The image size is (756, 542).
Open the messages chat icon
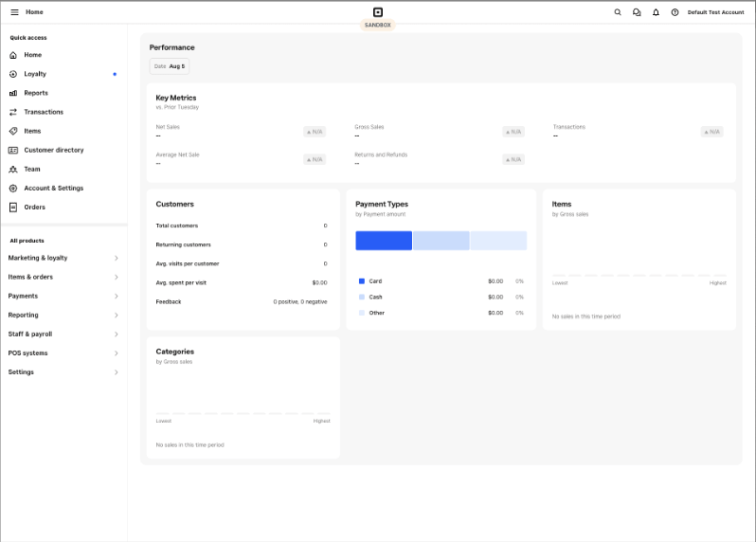point(637,12)
